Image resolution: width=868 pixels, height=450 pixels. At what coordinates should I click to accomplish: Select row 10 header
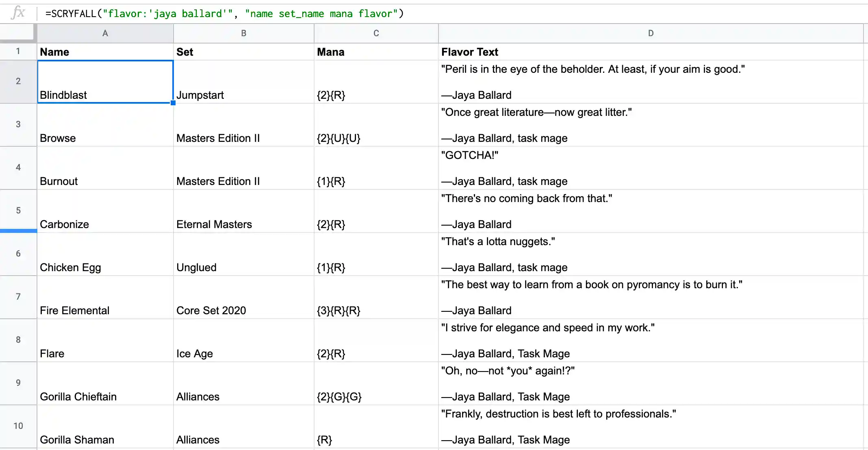(x=18, y=426)
